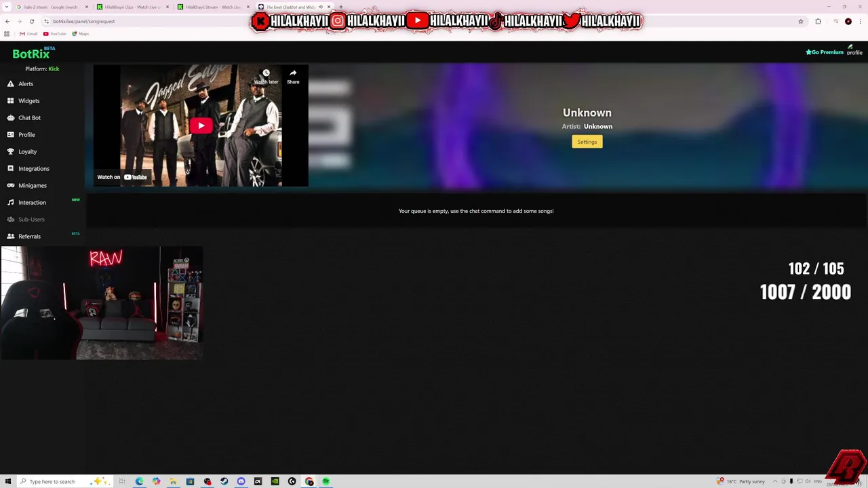The height and width of the screenshot is (488, 868).
Task: Close the HilalKhayii Clips tab
Action: pos(167,7)
